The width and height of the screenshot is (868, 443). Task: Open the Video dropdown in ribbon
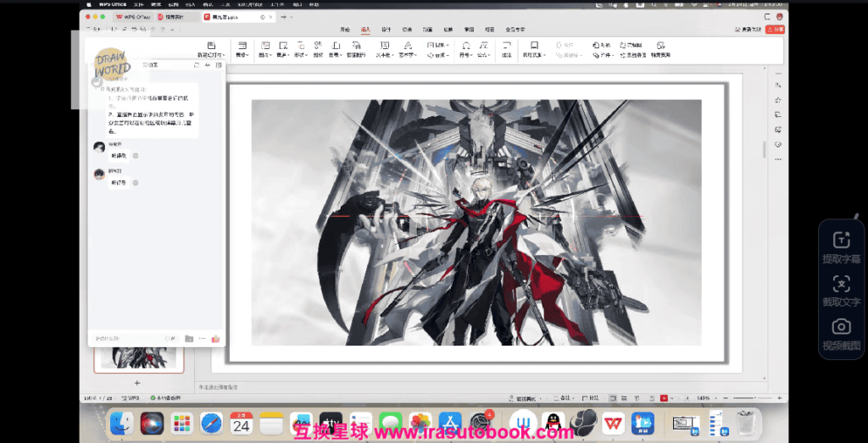click(438, 44)
